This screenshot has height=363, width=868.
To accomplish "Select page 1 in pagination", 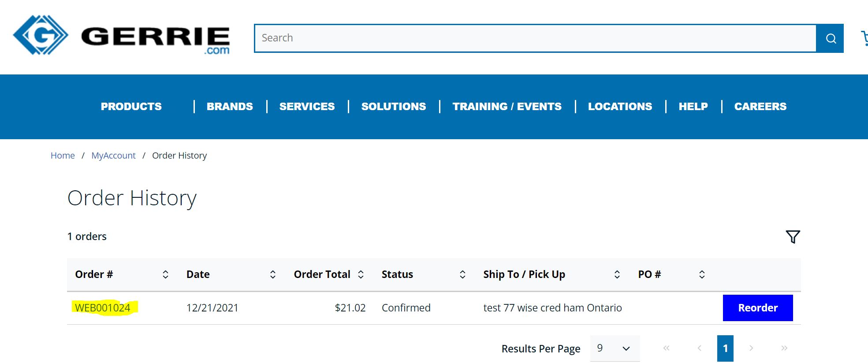I will [725, 348].
